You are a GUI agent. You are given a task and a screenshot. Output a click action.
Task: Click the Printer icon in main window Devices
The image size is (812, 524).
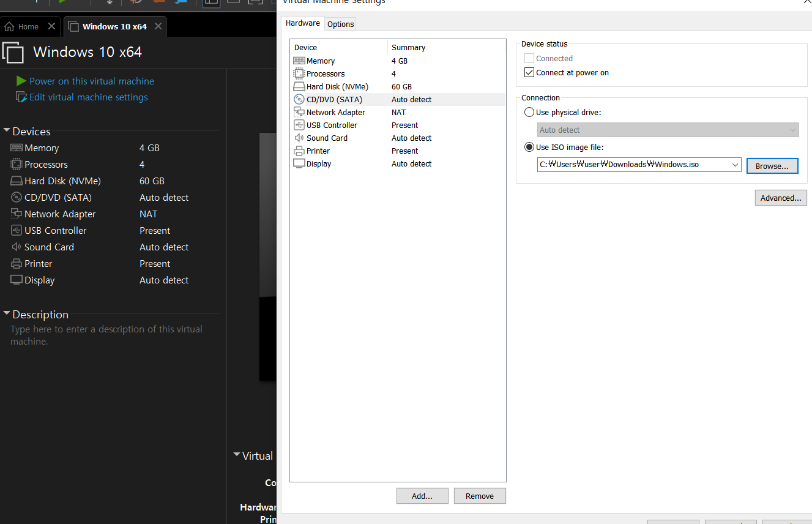coord(17,263)
